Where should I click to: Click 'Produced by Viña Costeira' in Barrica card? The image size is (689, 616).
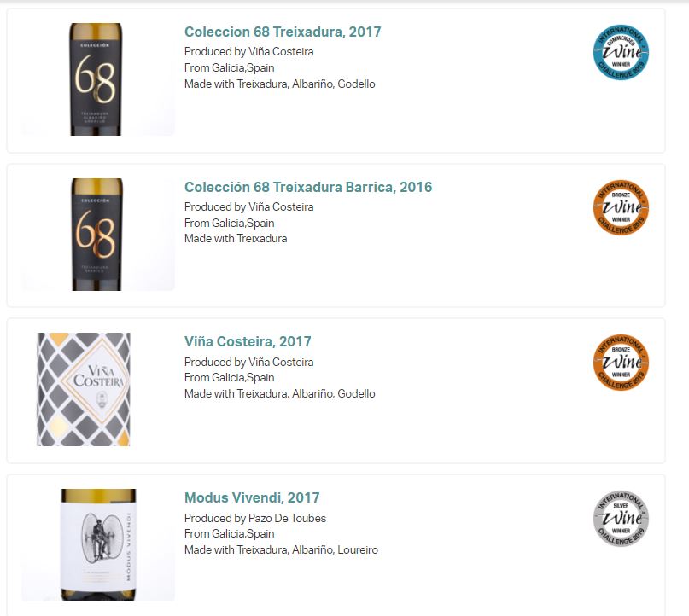[x=248, y=207]
